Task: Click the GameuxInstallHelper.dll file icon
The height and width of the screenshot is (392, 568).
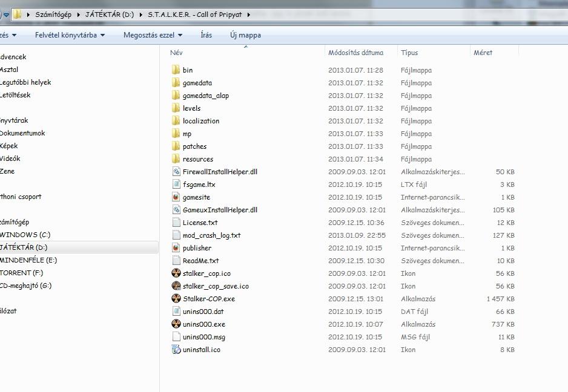Action: pyautogui.click(x=176, y=209)
